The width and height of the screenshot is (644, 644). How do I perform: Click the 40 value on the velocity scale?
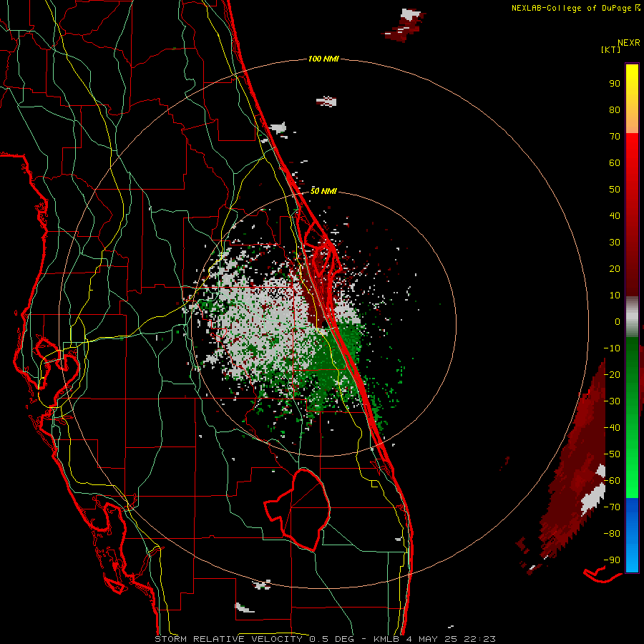(615, 216)
